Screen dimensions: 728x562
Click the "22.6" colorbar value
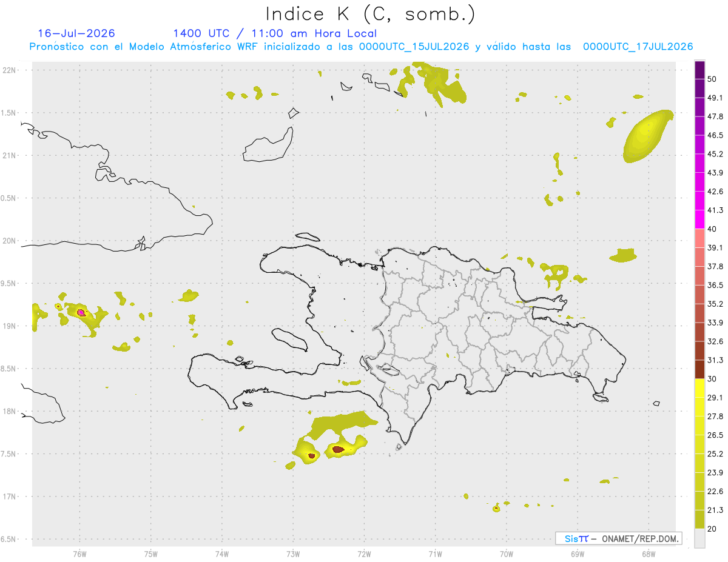pyautogui.click(x=715, y=492)
